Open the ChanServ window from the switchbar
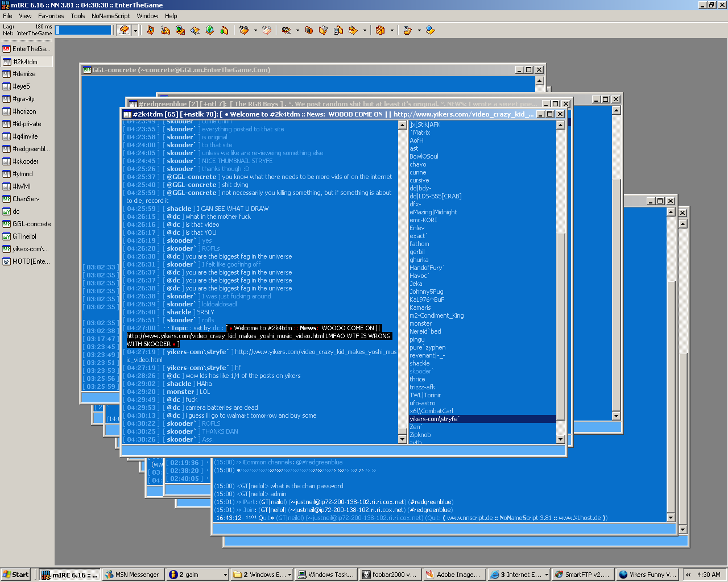728x582 pixels. pos(26,199)
